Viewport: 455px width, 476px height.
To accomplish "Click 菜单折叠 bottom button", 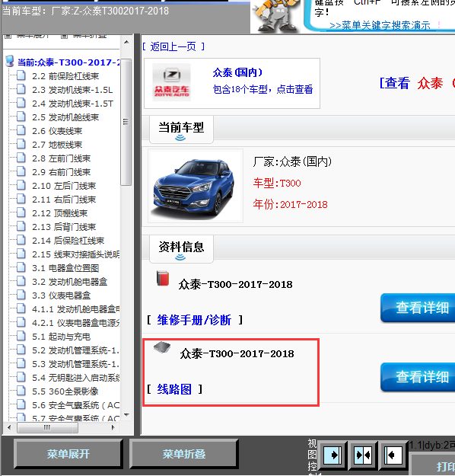I will 184,454.
